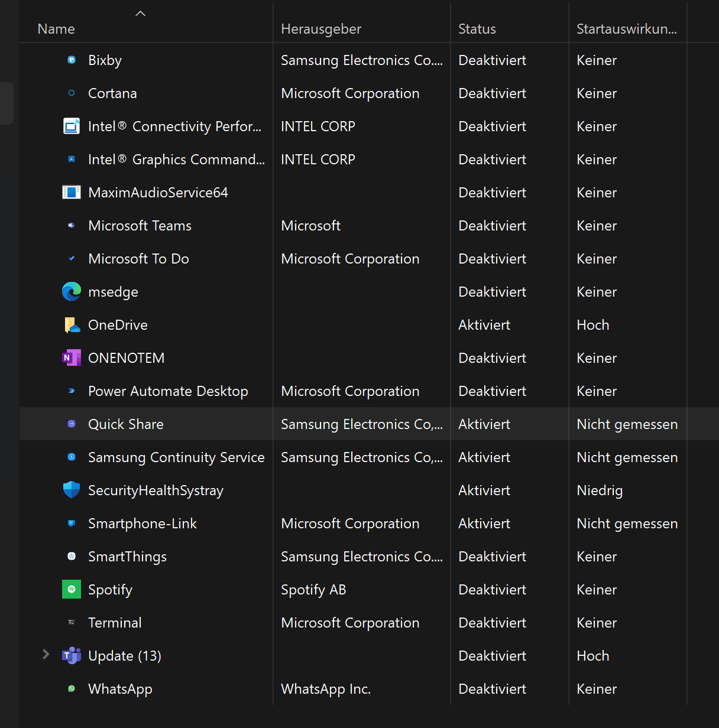719x728 pixels.
Task: Select the OneDrive folder icon
Action: (72, 324)
